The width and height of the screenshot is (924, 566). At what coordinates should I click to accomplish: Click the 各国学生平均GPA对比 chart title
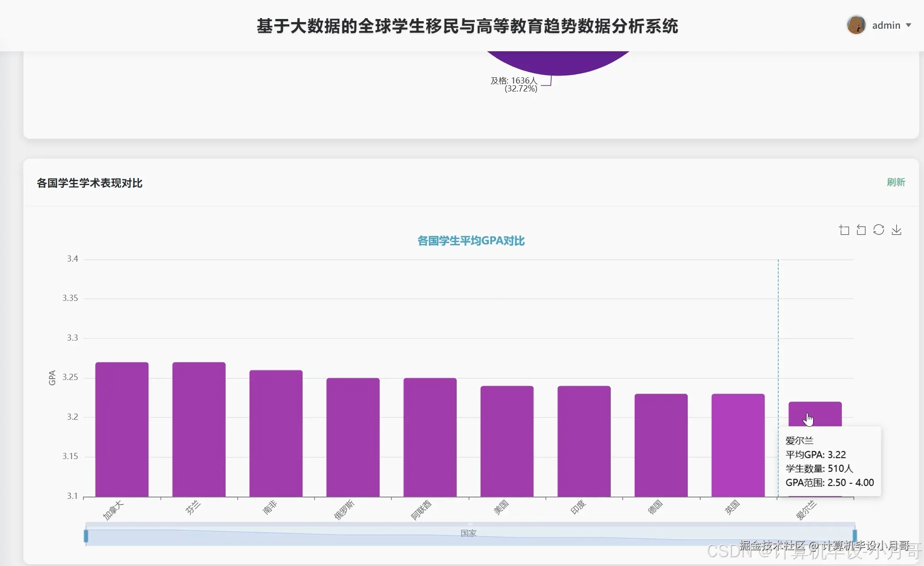click(x=471, y=241)
